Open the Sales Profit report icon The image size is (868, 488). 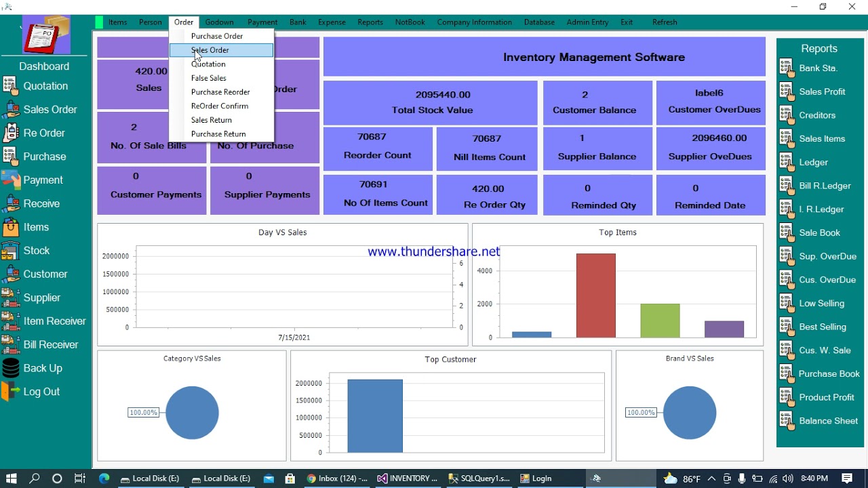[x=787, y=91]
